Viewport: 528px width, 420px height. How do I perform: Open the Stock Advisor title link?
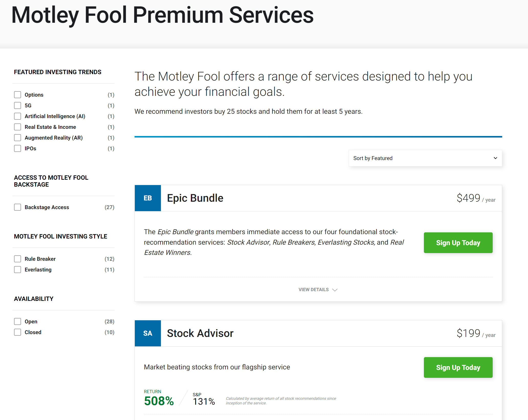(x=200, y=333)
